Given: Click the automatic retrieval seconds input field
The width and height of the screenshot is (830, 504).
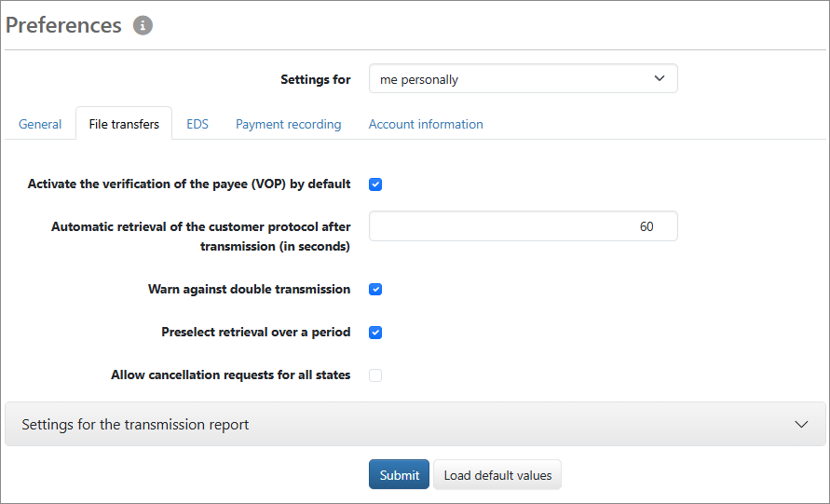Looking at the screenshot, I should tap(523, 226).
